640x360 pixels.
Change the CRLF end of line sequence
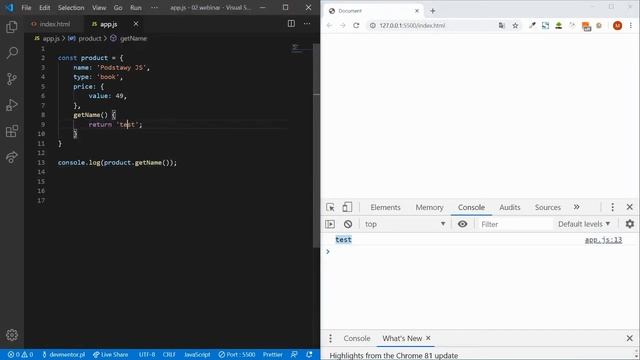point(169,354)
